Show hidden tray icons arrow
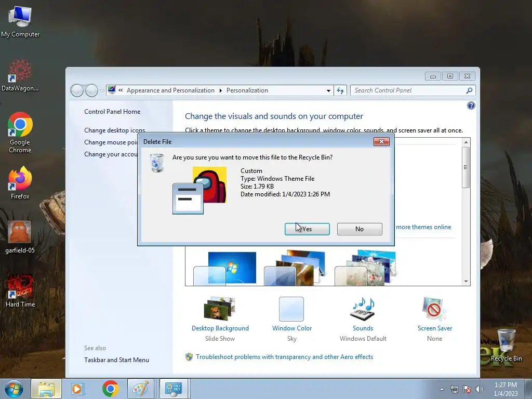 pyautogui.click(x=442, y=389)
